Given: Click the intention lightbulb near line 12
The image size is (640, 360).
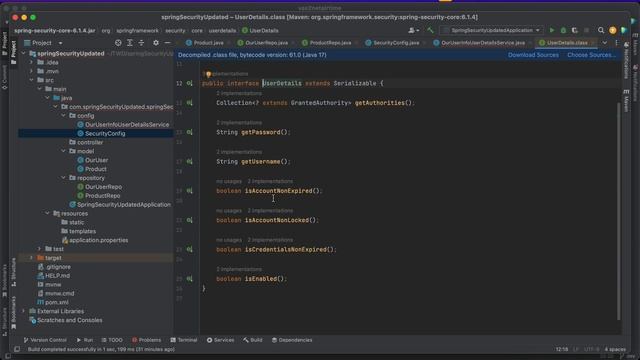Looking at the screenshot, I should coord(208,74).
